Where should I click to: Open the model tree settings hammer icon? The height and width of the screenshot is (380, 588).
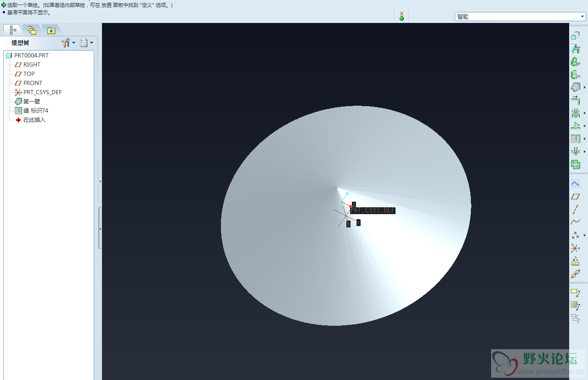click(x=66, y=43)
